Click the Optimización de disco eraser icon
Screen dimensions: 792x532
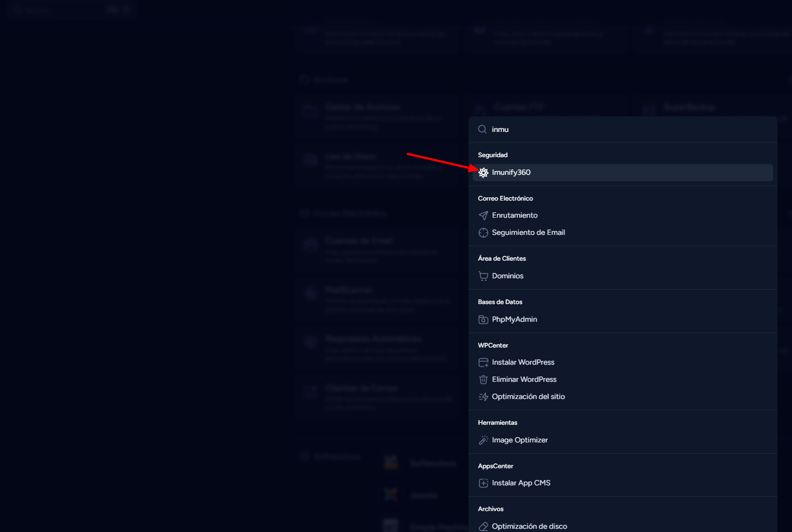(483, 526)
